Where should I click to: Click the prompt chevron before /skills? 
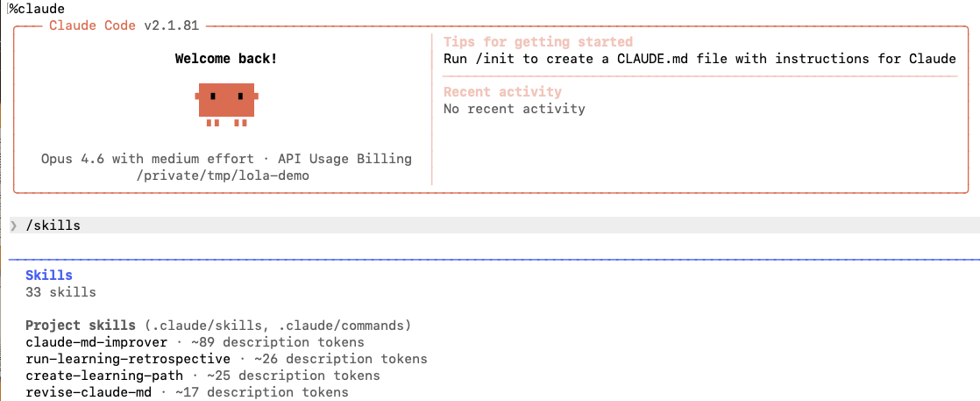(13, 226)
